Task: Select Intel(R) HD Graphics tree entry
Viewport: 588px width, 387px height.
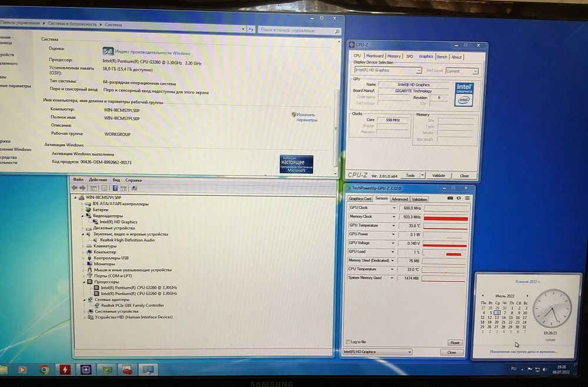Action: coord(119,222)
